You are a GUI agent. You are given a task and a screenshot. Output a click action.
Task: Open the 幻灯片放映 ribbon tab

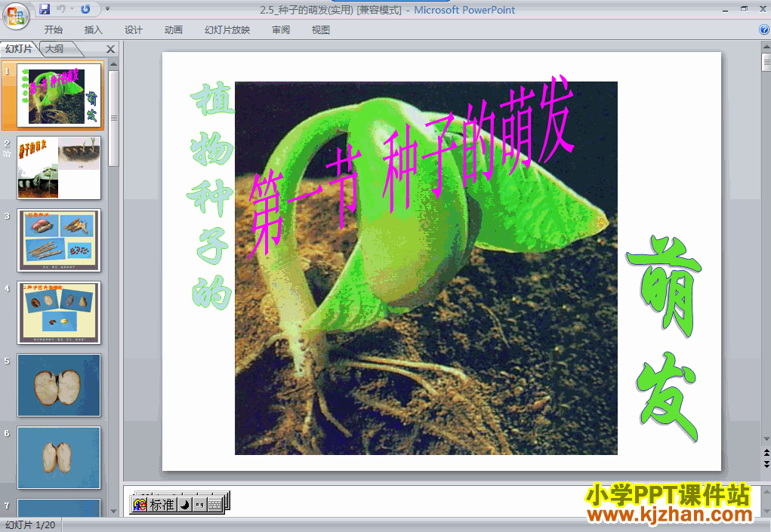pos(227,30)
